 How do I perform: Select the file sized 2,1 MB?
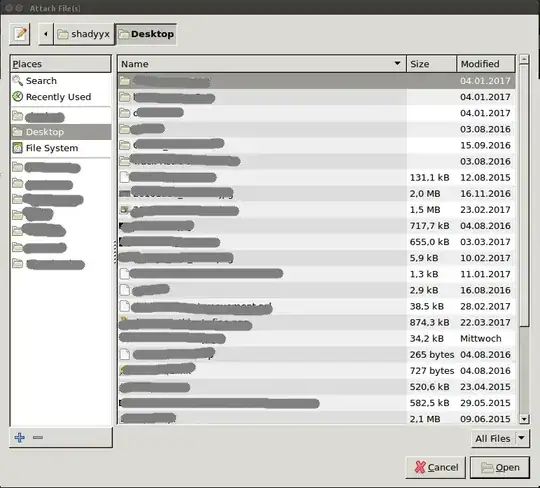316,419
